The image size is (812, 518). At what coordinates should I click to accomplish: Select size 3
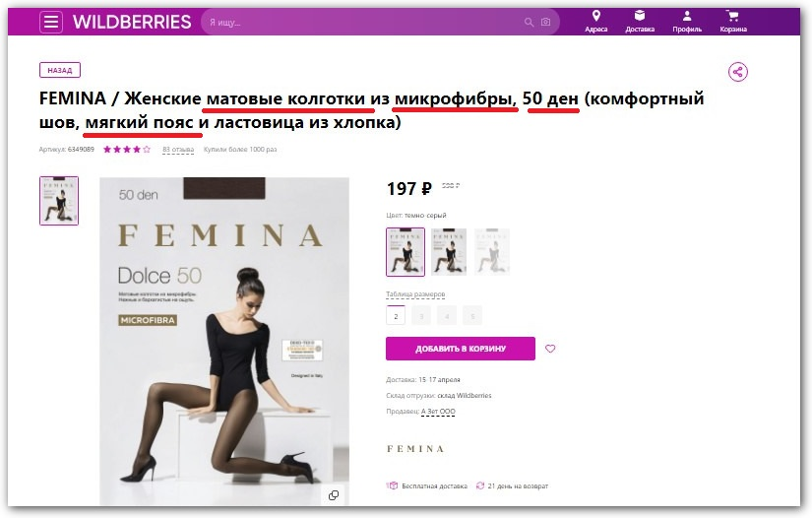coord(421,315)
